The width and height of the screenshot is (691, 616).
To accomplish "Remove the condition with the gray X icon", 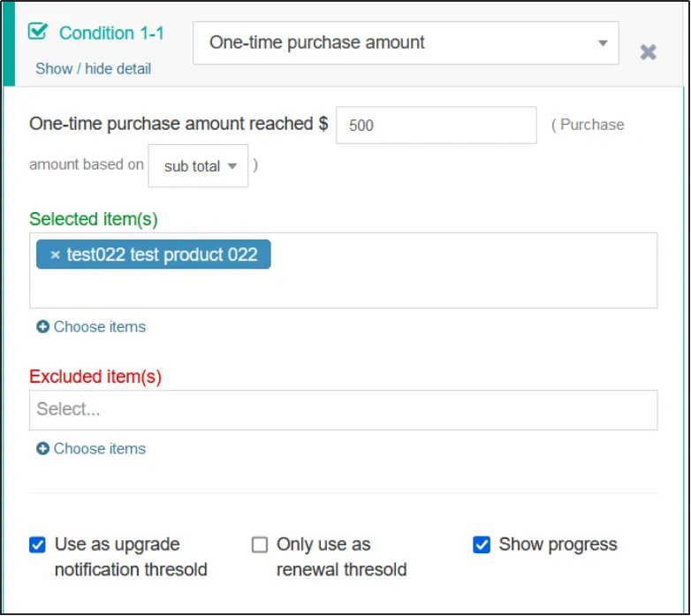I will tap(648, 52).
